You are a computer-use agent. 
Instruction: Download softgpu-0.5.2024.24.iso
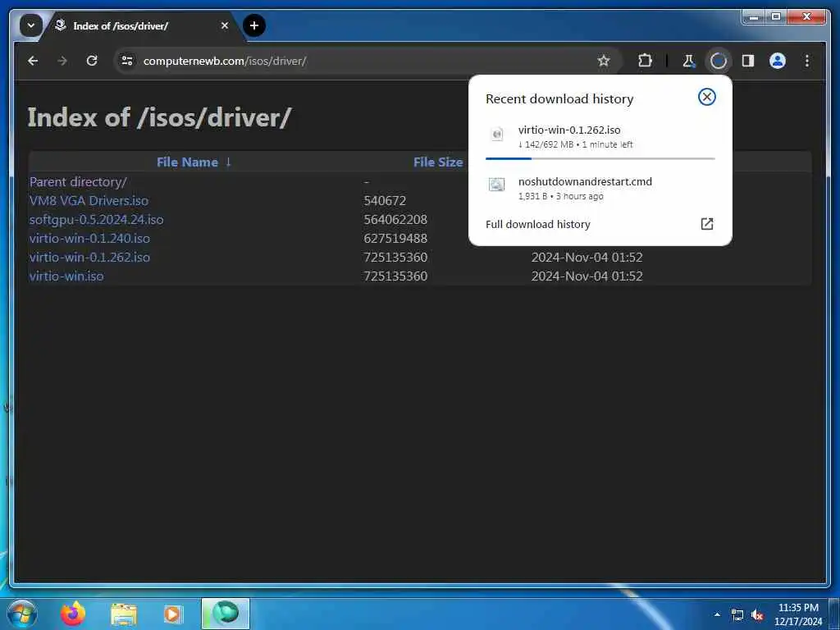point(97,220)
